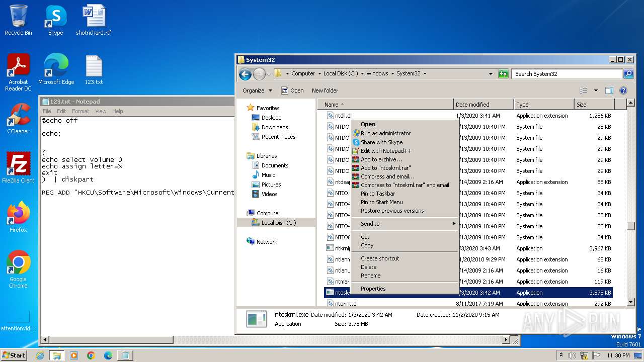Sort by Size column header

tap(594, 105)
